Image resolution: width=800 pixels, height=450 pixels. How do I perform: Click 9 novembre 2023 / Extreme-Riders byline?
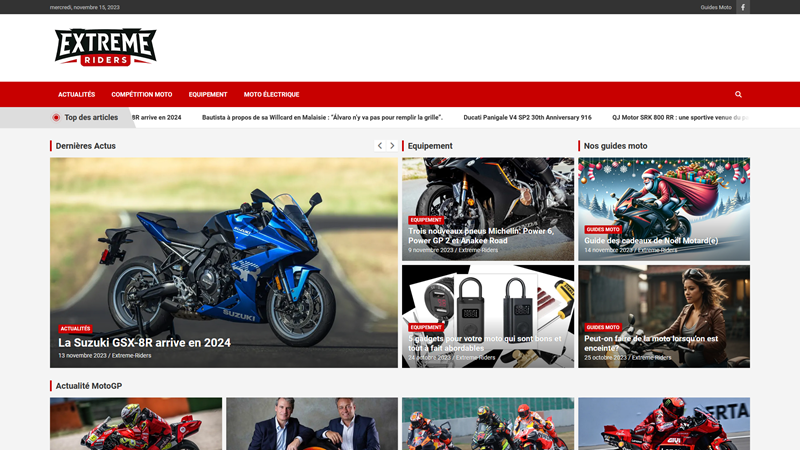pos(453,250)
